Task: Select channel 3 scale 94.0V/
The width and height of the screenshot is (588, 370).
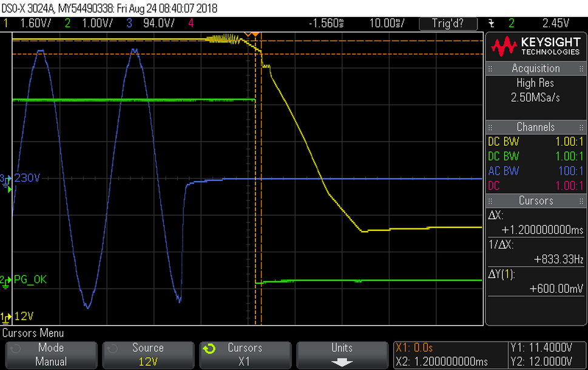Action: [158, 23]
